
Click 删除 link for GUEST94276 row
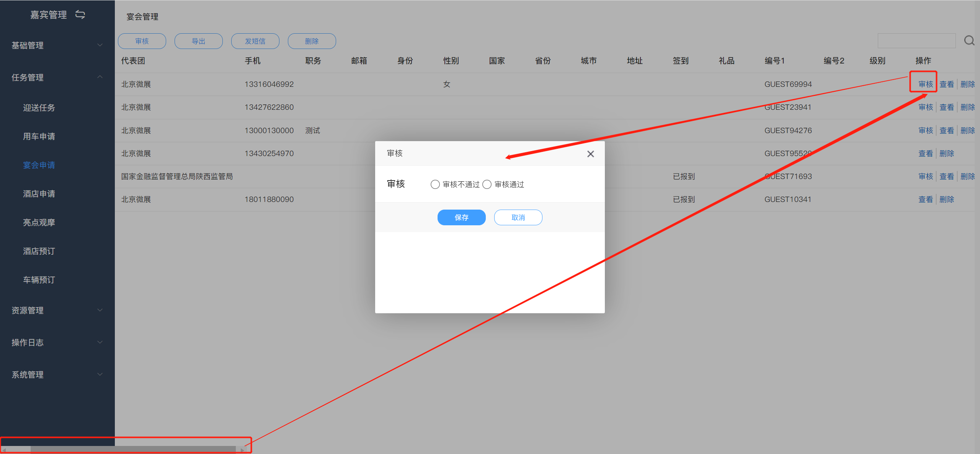pyautogui.click(x=968, y=130)
